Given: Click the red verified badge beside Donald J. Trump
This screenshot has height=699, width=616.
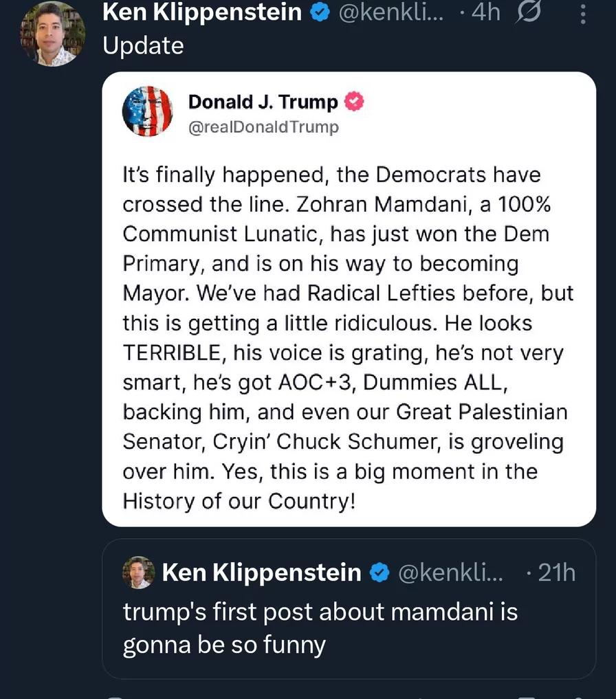Looking at the screenshot, I should (355, 102).
